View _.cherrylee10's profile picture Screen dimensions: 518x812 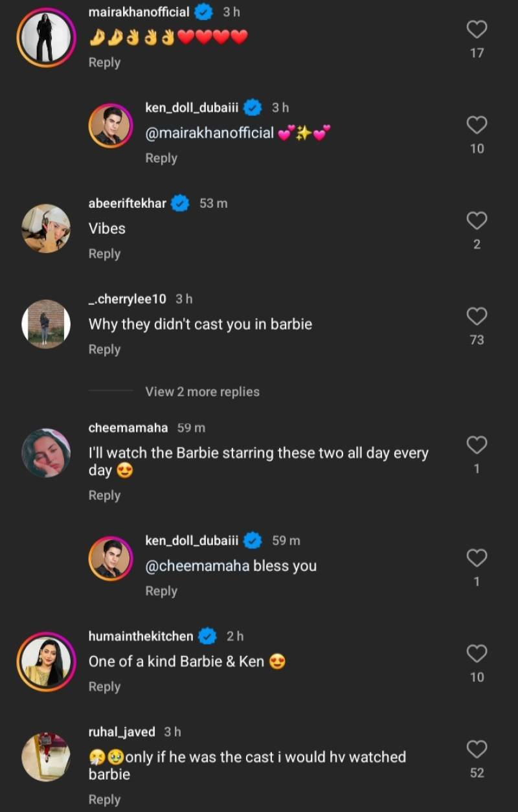[46, 324]
